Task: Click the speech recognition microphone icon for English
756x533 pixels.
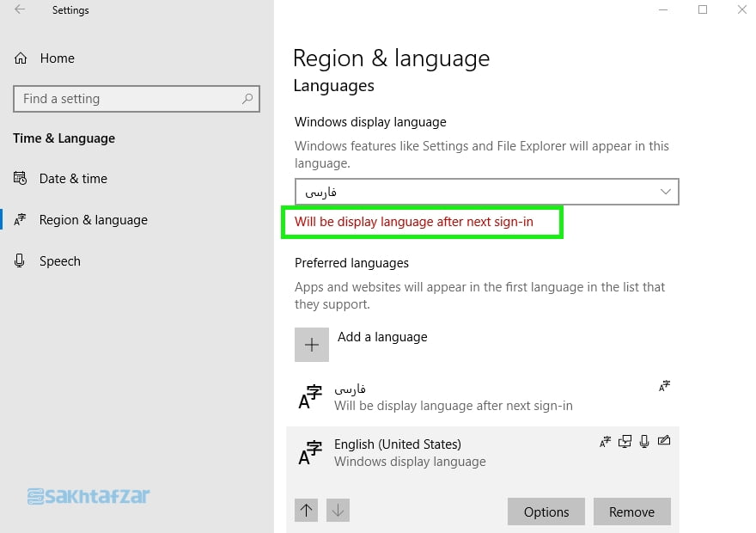Action: click(x=644, y=442)
